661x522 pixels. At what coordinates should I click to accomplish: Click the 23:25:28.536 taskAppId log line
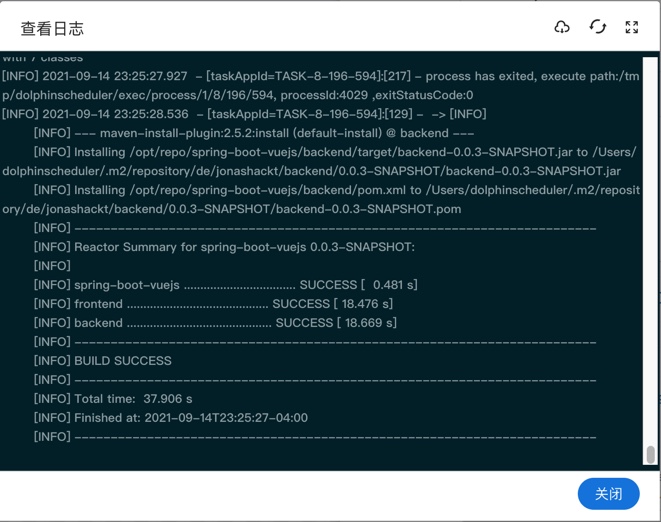click(243, 114)
